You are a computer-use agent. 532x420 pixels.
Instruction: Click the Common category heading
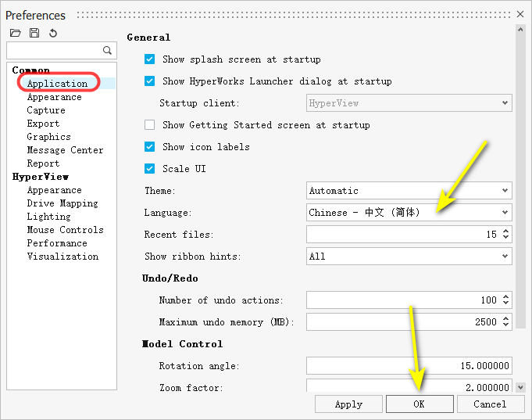click(x=31, y=70)
